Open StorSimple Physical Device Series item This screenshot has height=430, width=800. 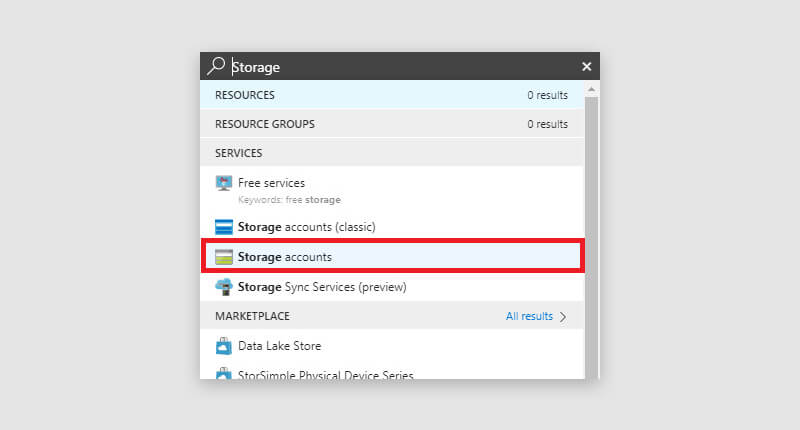click(325, 375)
